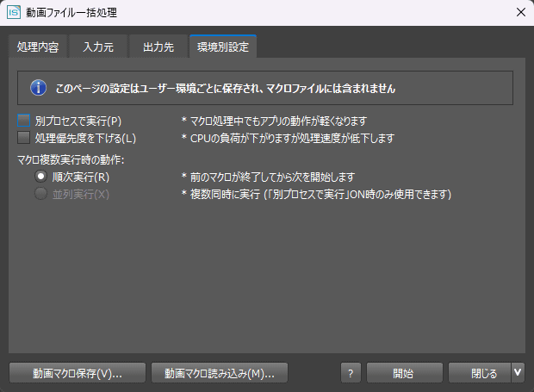Screen dimensions: 534x392
Task: Click the 動画マクロ読み込み(M)... button
Action: tap(220, 373)
